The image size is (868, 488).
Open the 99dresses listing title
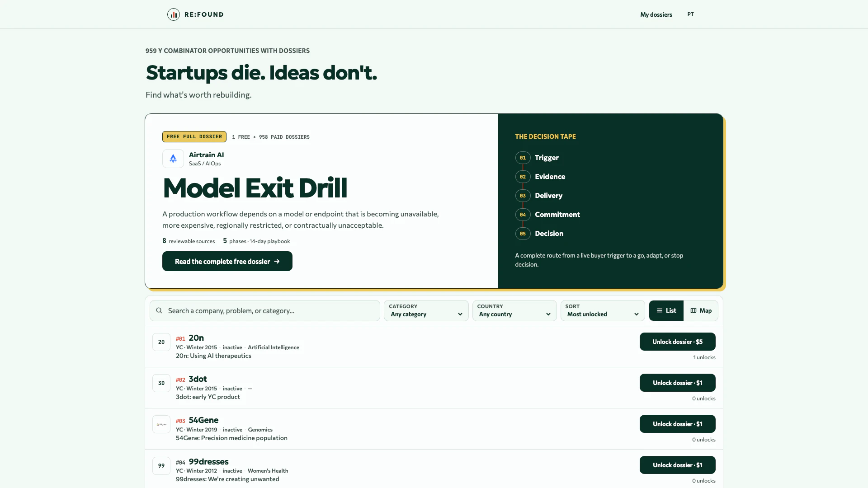208,462
